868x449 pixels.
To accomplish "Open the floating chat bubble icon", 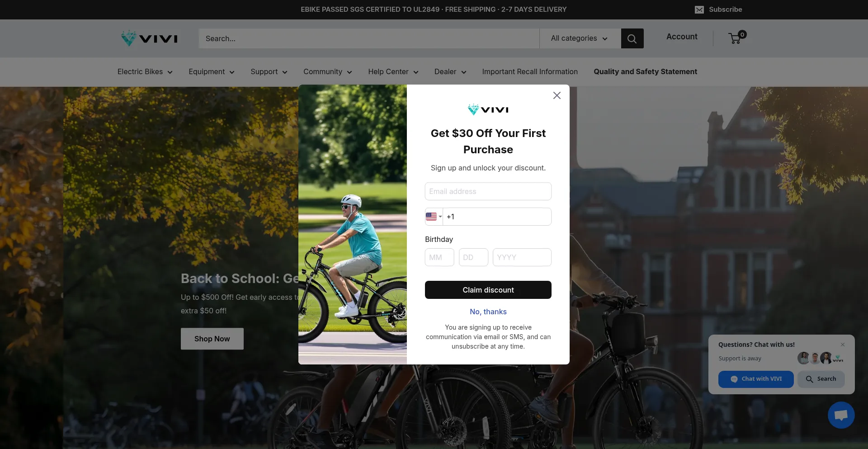I will pos(841,415).
